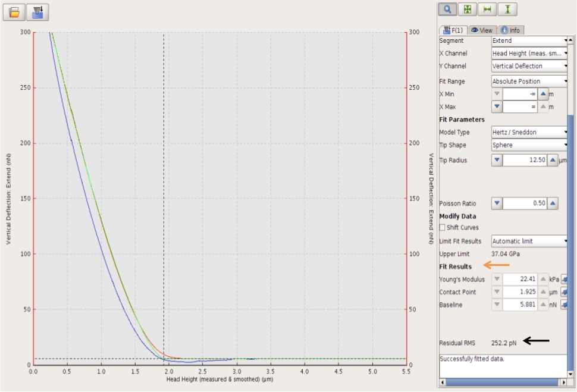The image size is (577, 392).
Task: Open the Tip Shape dropdown
Action: [529, 145]
